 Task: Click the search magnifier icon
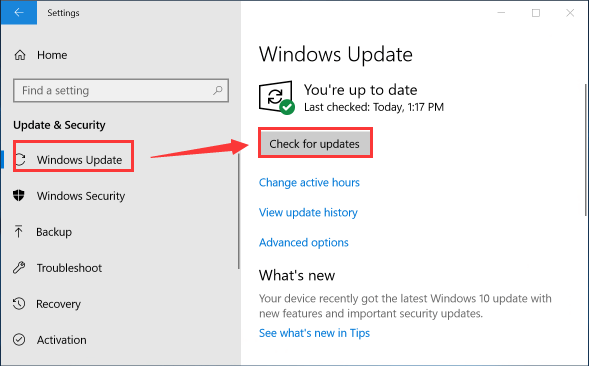point(217,90)
